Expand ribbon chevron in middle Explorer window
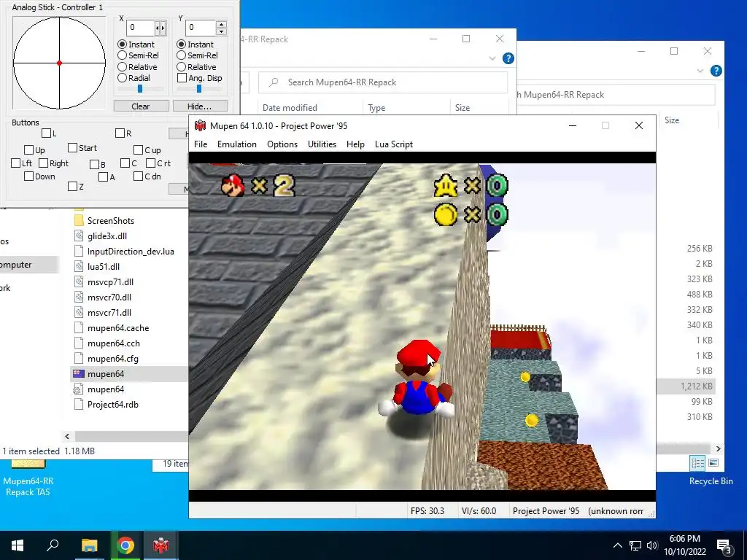This screenshot has width=747, height=560. click(x=492, y=58)
